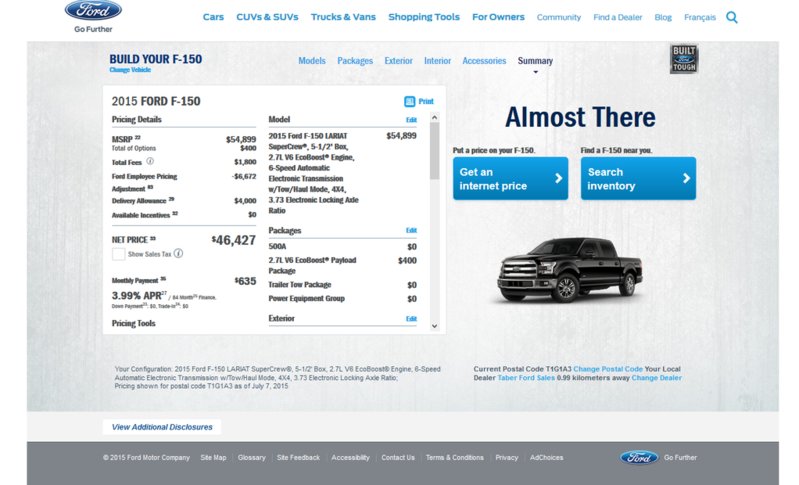Click 3.99% APR text
This screenshot has width=799, height=485.
click(x=136, y=295)
